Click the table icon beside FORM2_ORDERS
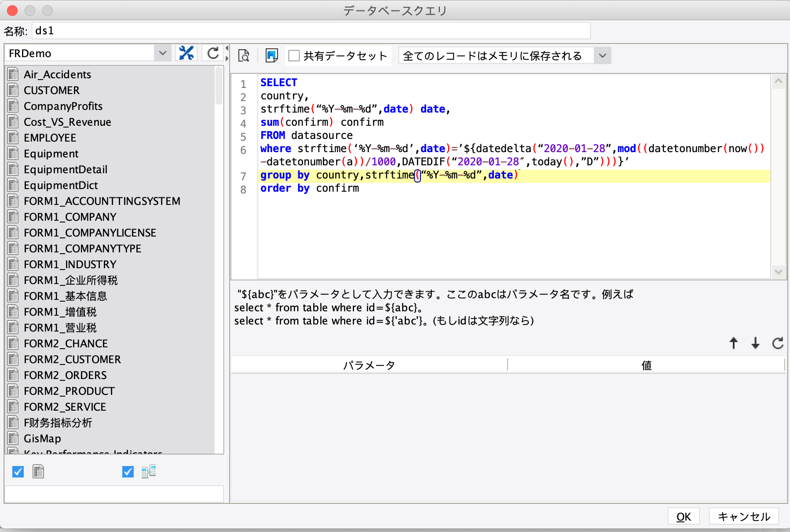This screenshot has height=532, width=790. tap(13, 375)
